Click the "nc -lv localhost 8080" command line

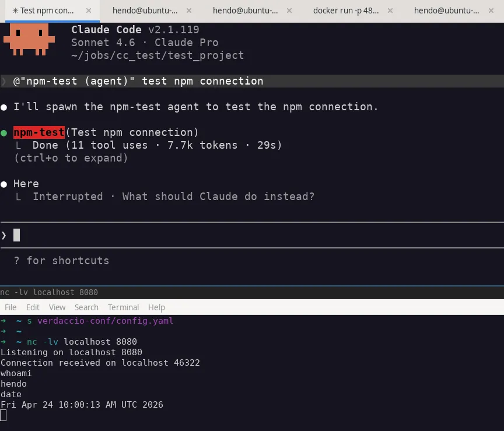pyautogui.click(x=82, y=342)
